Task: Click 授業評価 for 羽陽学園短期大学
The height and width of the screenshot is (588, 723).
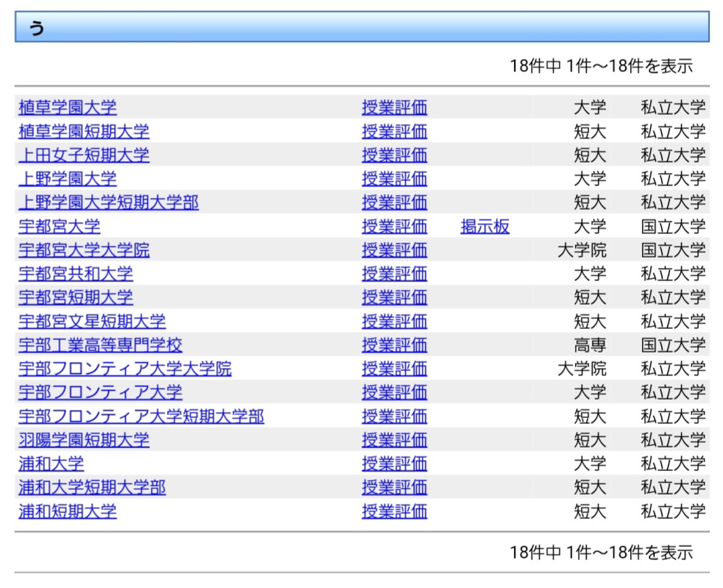Action: coord(394,440)
